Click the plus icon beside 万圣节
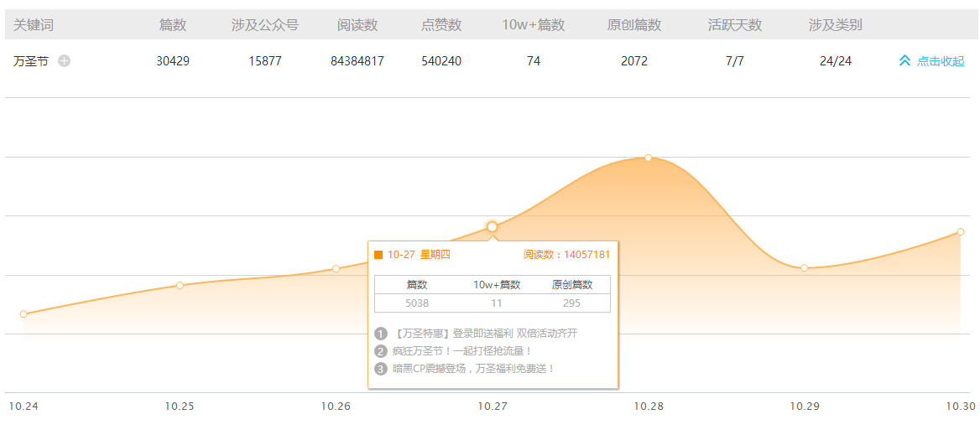This screenshot has height=435, width=980. point(65,61)
